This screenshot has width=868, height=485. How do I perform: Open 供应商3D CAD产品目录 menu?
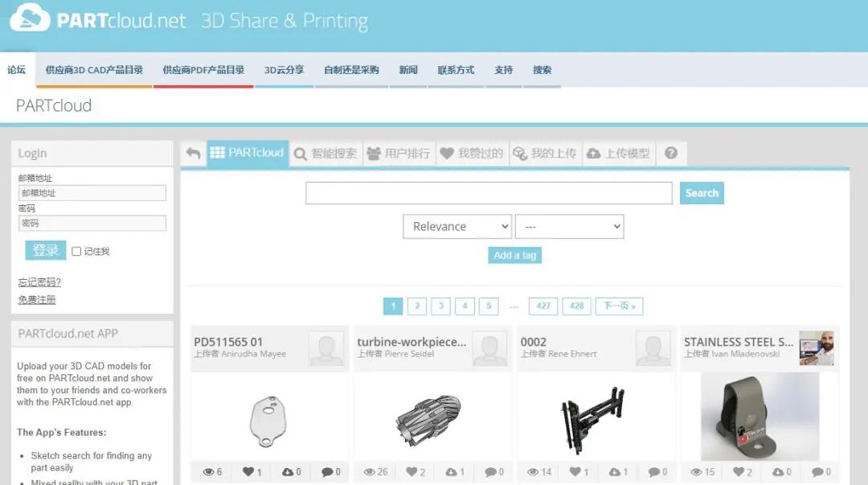[x=94, y=70]
